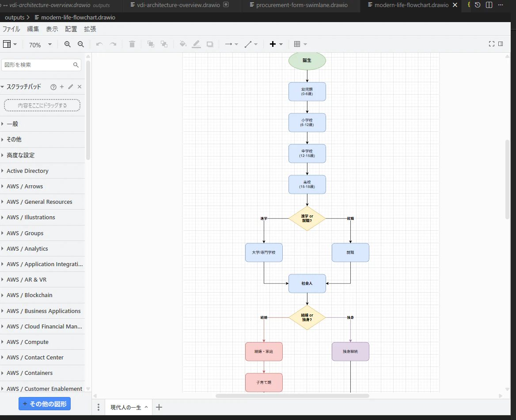Open the scratchpad help question icon

pyautogui.click(x=53, y=87)
